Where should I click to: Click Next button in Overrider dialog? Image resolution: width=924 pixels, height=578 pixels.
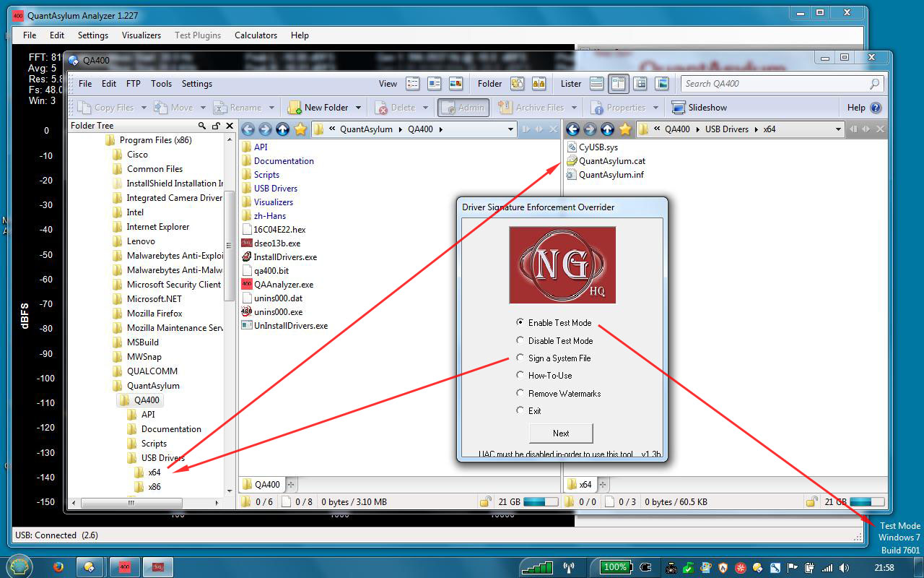tap(561, 433)
